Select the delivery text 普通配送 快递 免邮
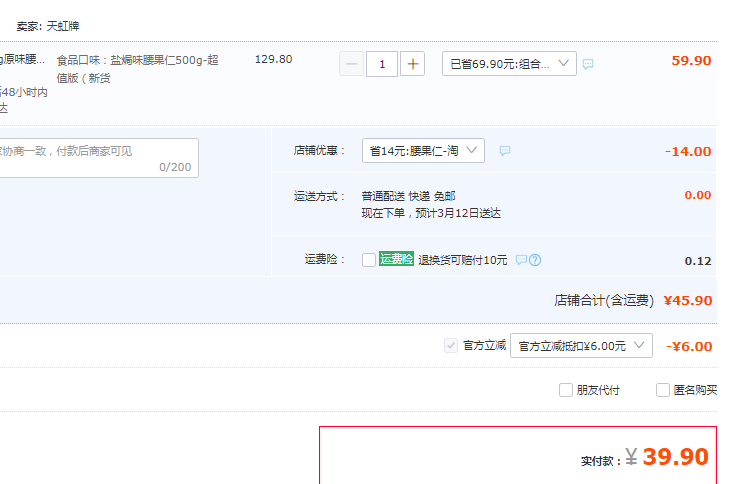The image size is (737, 484). click(408, 196)
